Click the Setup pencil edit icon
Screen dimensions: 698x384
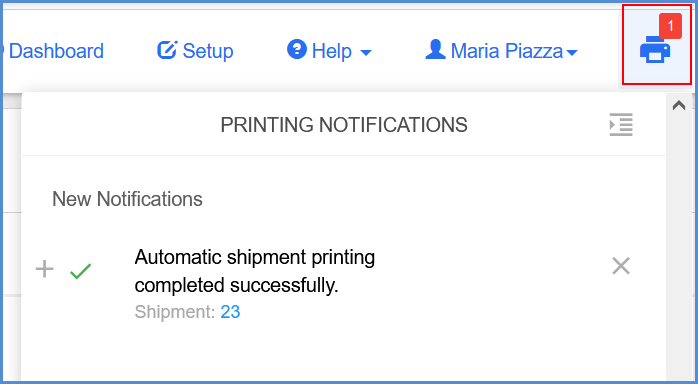tap(167, 50)
